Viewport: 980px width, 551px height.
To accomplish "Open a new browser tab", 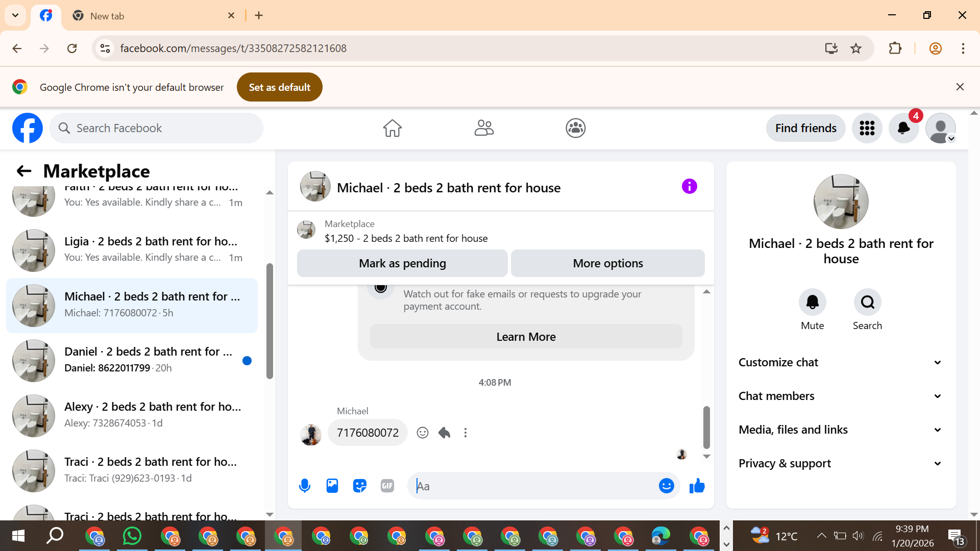I will (x=259, y=15).
